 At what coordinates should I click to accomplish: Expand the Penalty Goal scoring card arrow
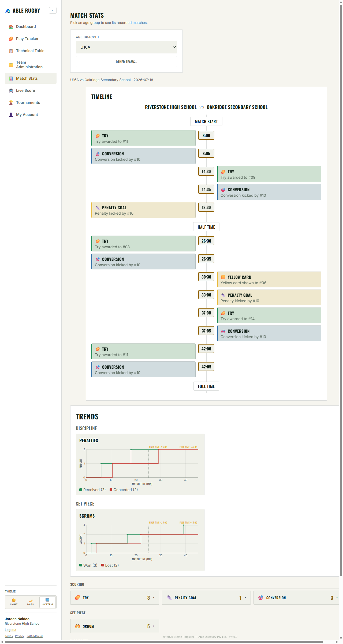[245, 598]
